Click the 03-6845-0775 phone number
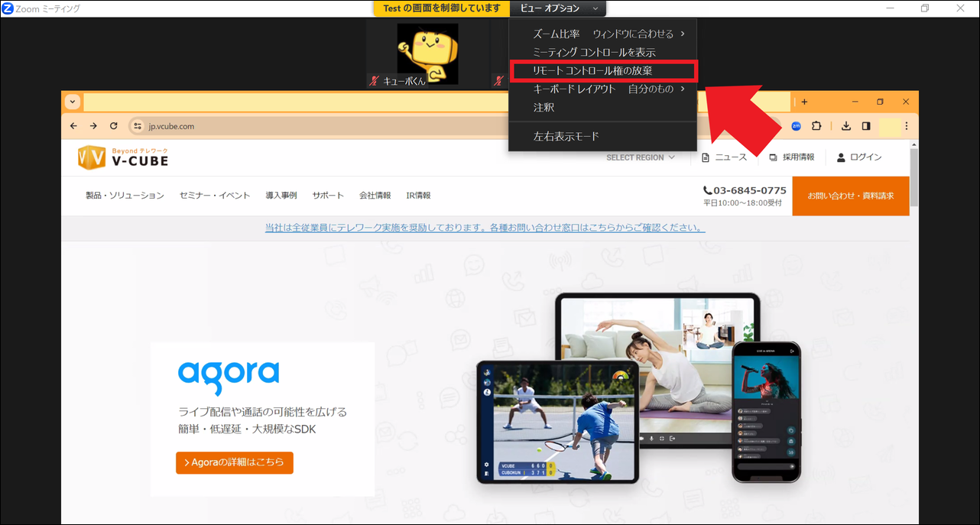The image size is (980, 525). tap(745, 190)
